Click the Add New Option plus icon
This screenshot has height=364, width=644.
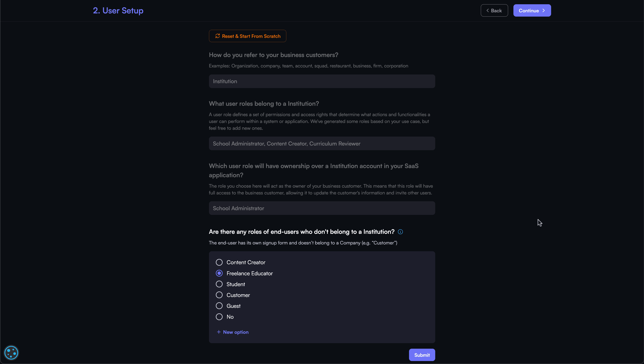click(219, 332)
